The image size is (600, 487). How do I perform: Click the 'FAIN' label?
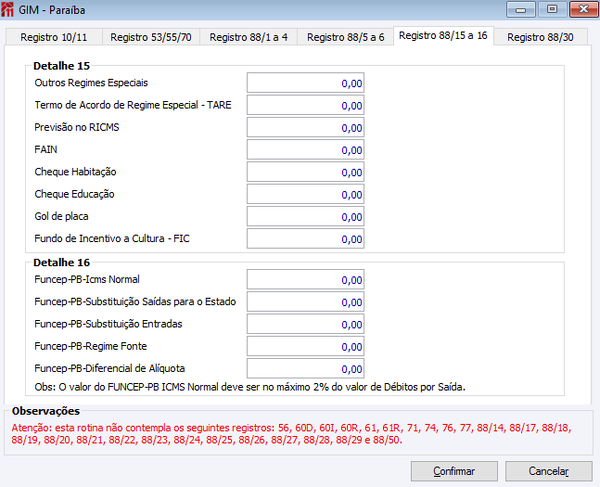pyautogui.click(x=46, y=149)
